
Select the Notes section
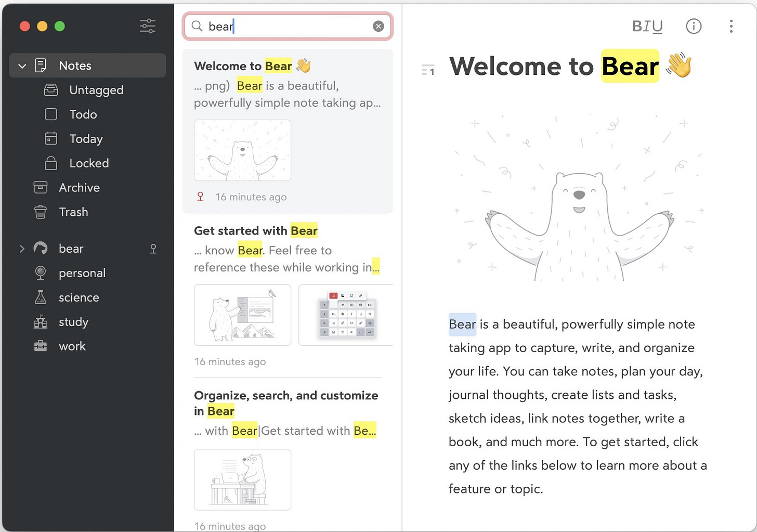pyautogui.click(x=87, y=66)
